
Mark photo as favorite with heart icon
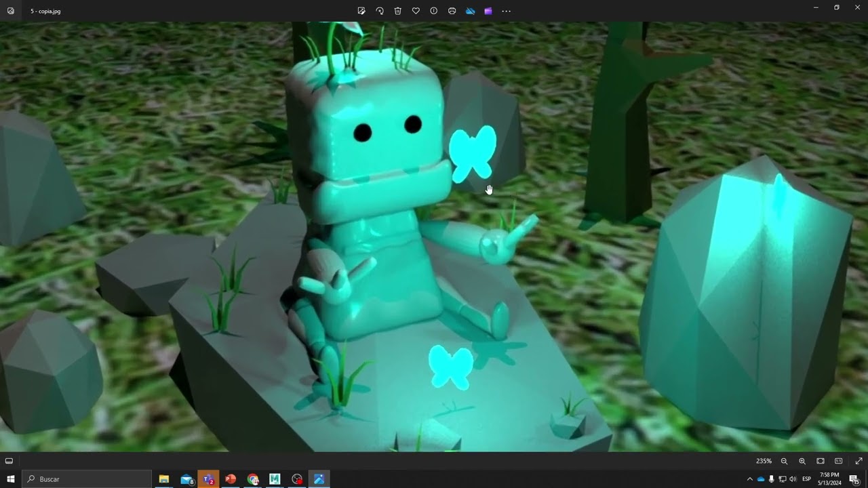tap(416, 11)
